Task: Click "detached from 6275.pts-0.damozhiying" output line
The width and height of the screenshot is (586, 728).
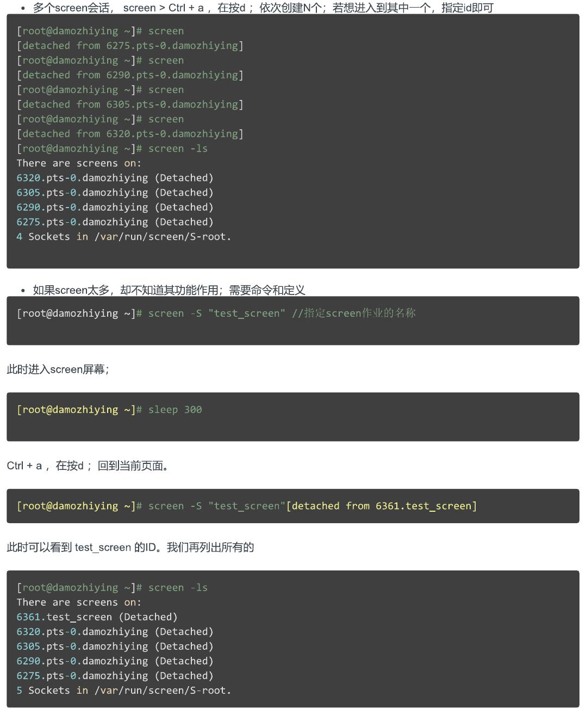Action: point(130,46)
